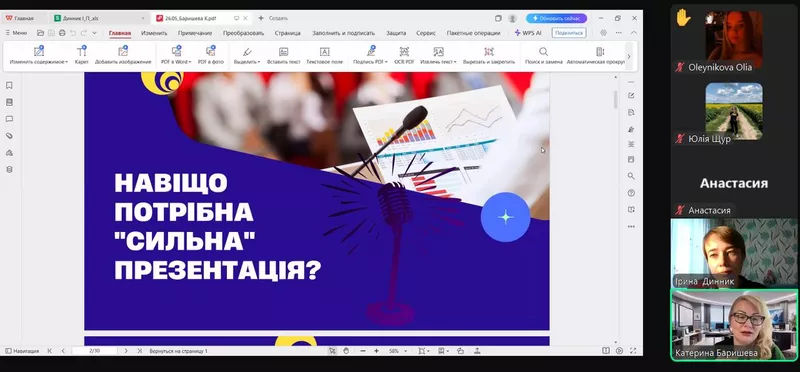
Task: Switch to Динник spreadsheet document tab
Action: point(100,18)
